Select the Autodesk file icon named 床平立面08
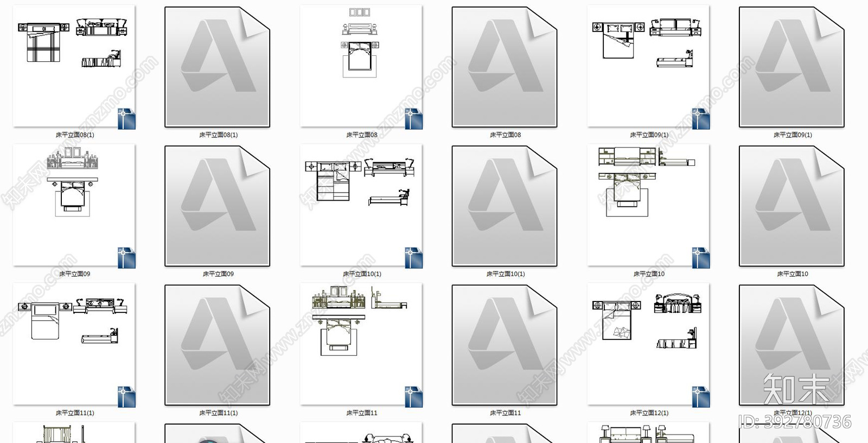The image size is (868, 443). [x=505, y=67]
